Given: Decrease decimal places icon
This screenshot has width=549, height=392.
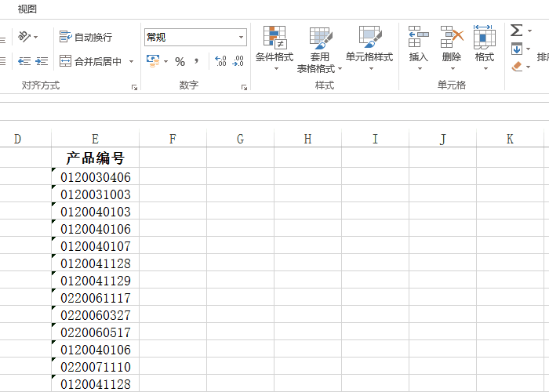Looking at the screenshot, I should [x=238, y=61].
